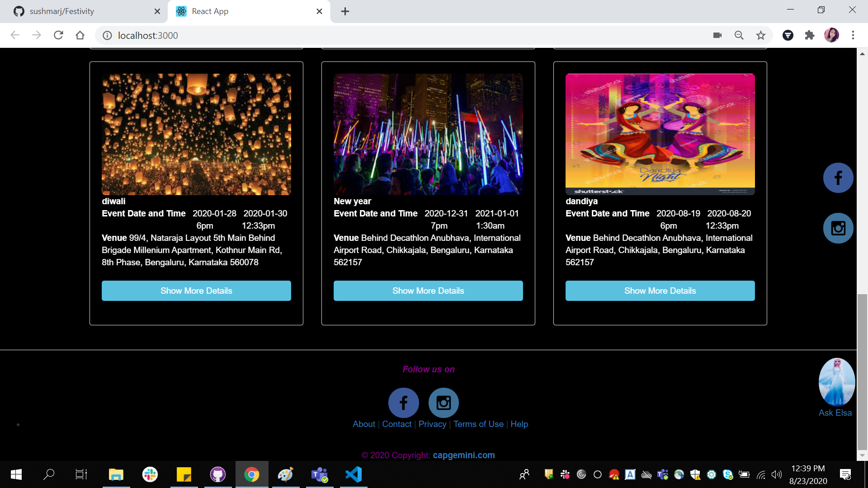Open the Instagram floating sidebar icon
The height and width of the screenshot is (488, 868).
(x=838, y=228)
